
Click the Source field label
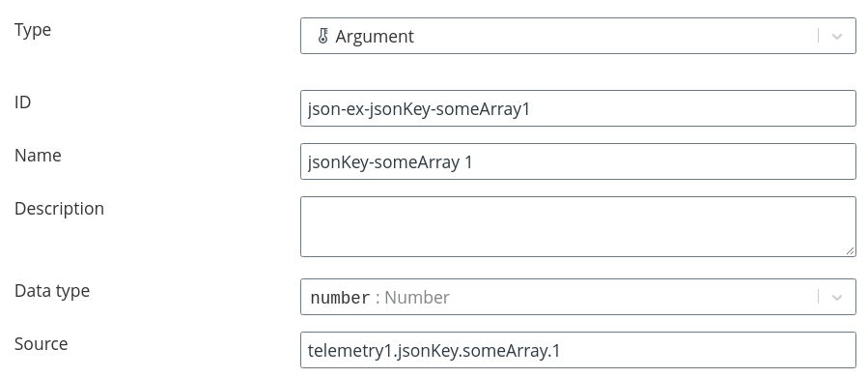tap(41, 343)
